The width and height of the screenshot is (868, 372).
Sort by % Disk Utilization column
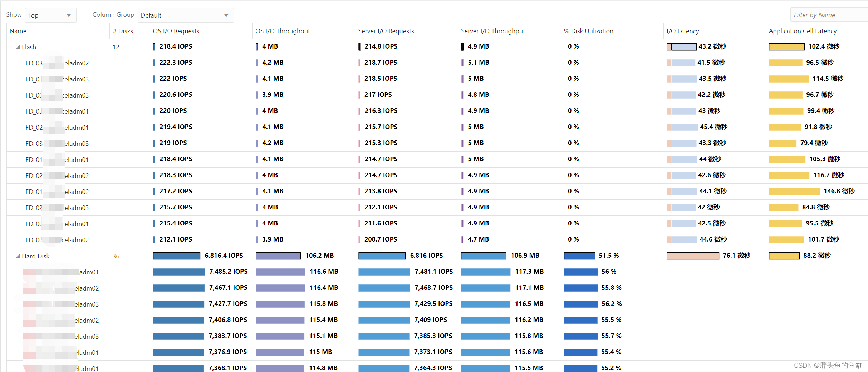[589, 31]
